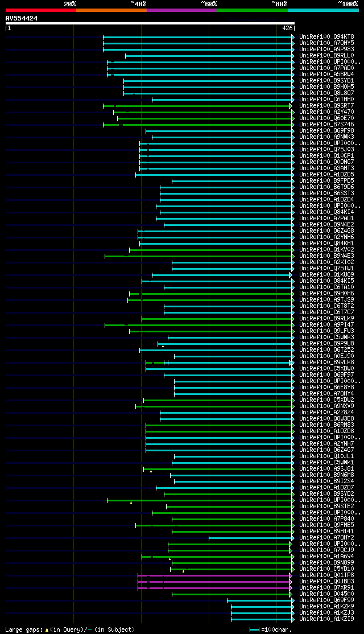This screenshot has width=364, height=634.
Task: Click the red 20% identity legend segment
Action: [41, 10]
